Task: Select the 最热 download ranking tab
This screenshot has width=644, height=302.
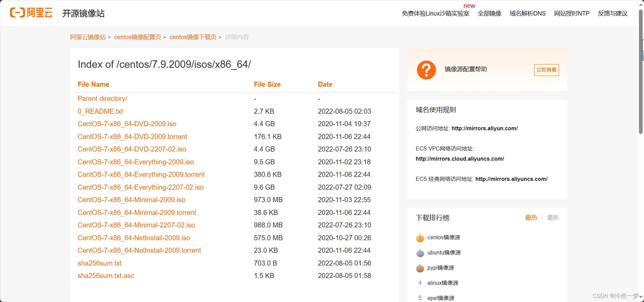Action: (531, 218)
